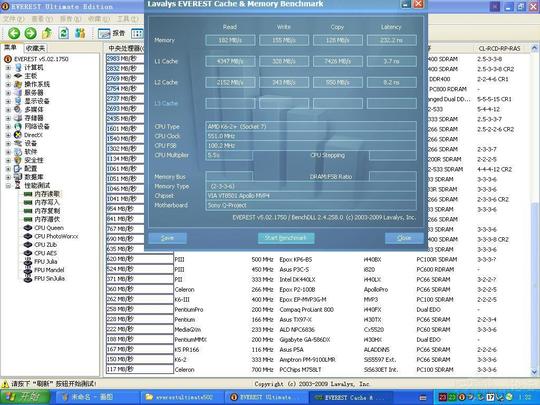This screenshot has width=540, height=405.
Task: Select the Compaq ProLiant 800 result row
Action: (x=318, y=310)
